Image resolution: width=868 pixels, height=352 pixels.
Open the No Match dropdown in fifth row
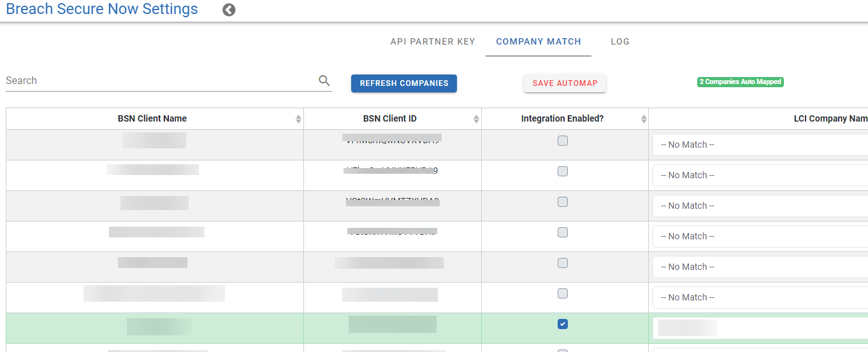(760, 267)
